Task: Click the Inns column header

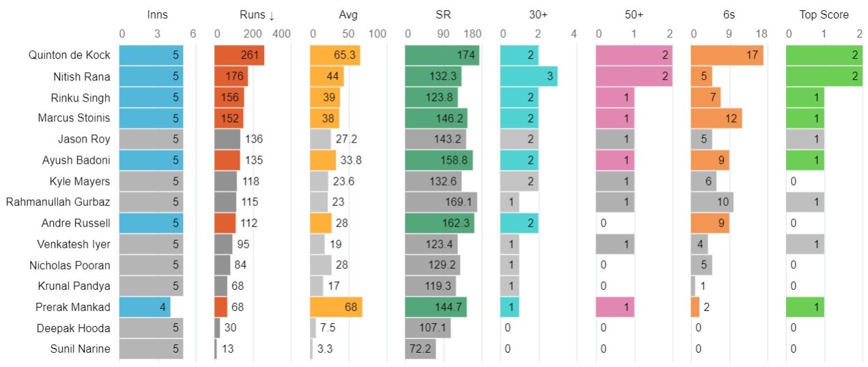Action: [157, 15]
